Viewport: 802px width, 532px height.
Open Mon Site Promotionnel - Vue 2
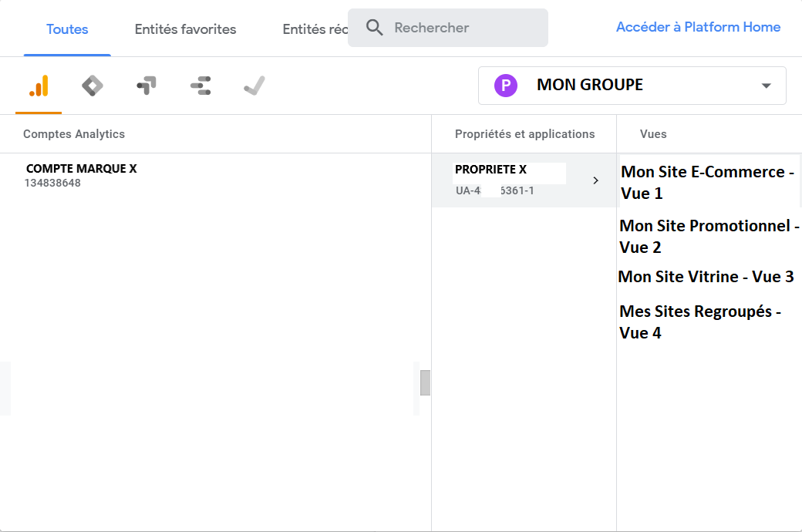707,236
